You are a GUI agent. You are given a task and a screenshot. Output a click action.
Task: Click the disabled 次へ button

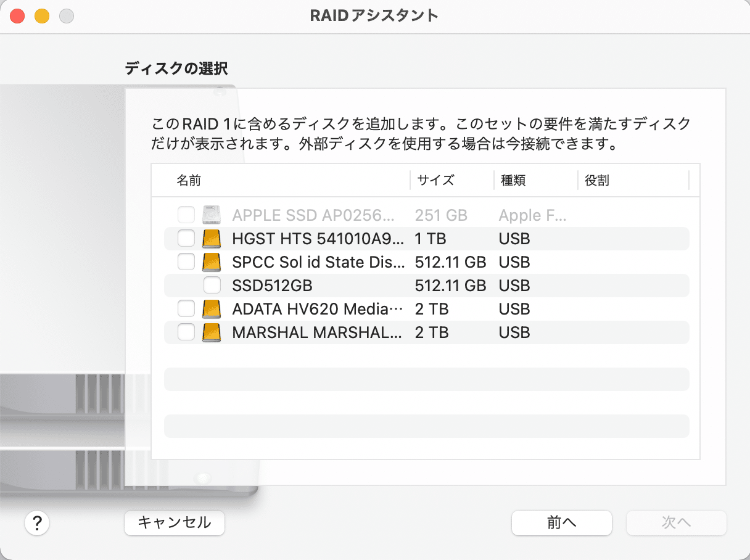(x=676, y=522)
